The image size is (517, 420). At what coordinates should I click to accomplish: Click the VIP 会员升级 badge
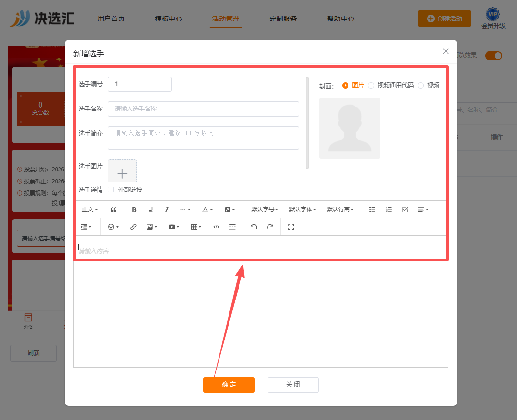click(x=493, y=19)
